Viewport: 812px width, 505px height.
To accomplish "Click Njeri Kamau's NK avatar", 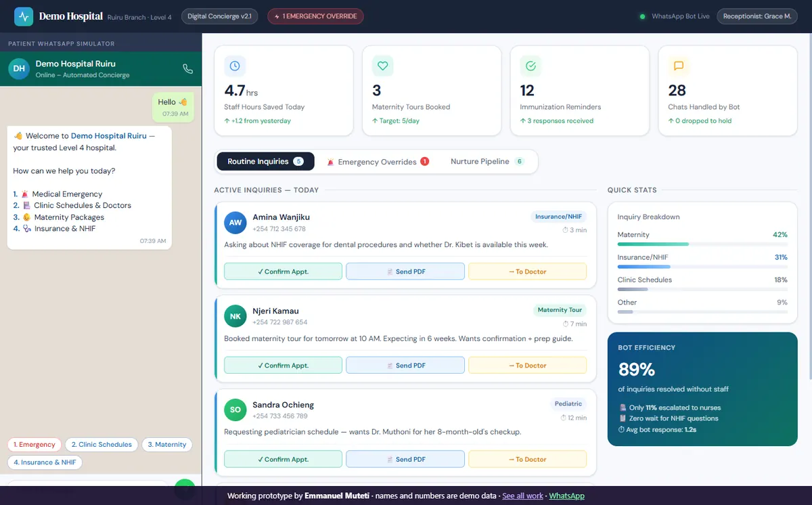I will click(235, 316).
